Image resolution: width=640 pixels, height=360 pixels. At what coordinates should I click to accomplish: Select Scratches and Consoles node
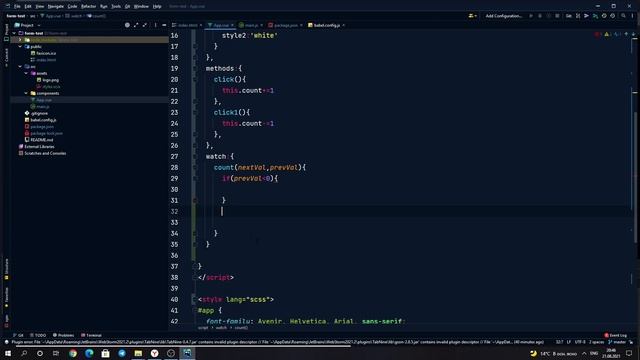[45, 153]
